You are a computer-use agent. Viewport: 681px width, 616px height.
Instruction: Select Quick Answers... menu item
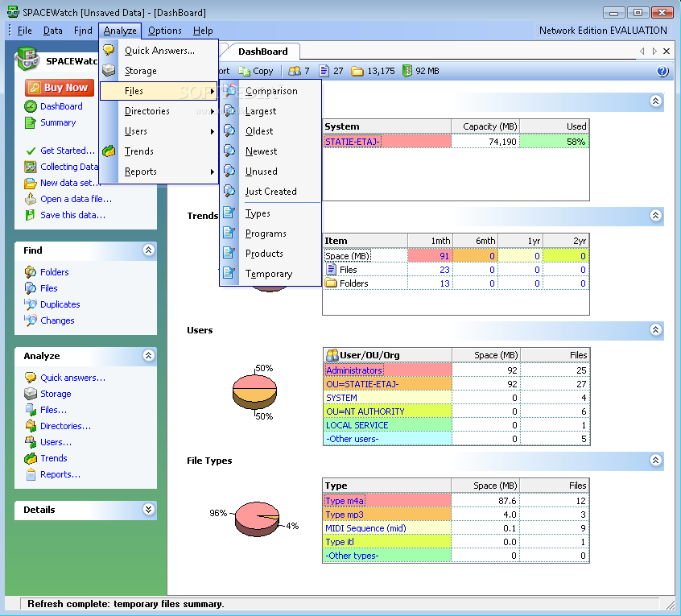pyautogui.click(x=159, y=51)
